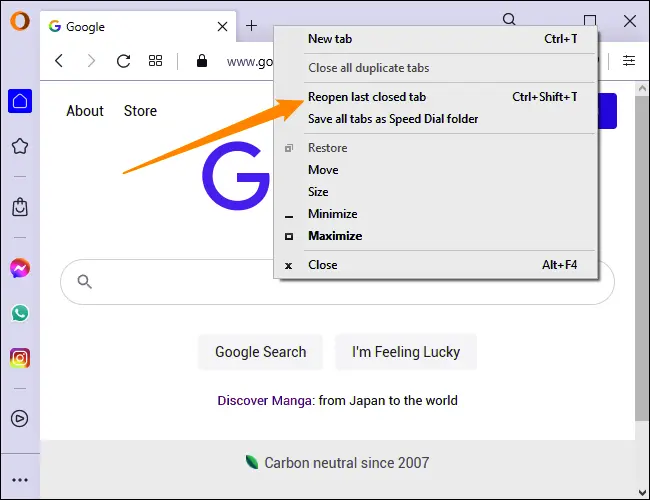Open WhatsApp in the sidebar
Viewport: 650px width, 500px height.
click(20, 313)
